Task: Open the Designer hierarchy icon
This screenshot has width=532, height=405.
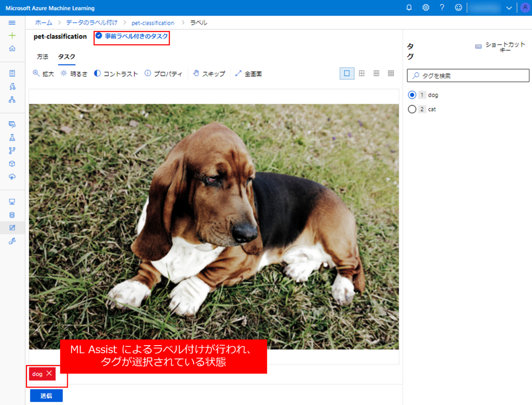Action: tap(12, 99)
